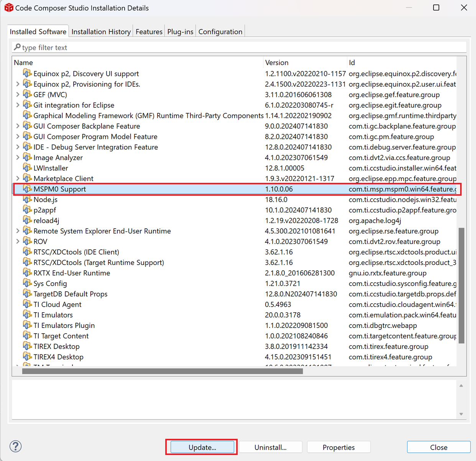Click the Uninstall... button
The width and height of the screenshot is (476, 461).
(271, 447)
